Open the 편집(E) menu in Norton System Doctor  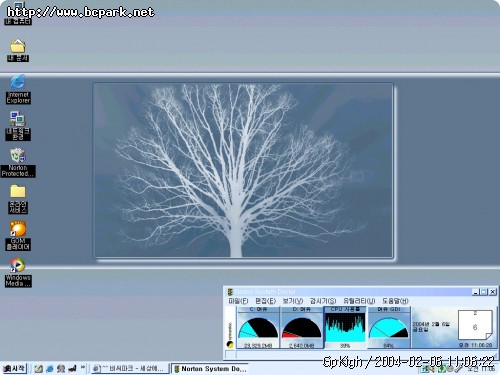pos(265,301)
